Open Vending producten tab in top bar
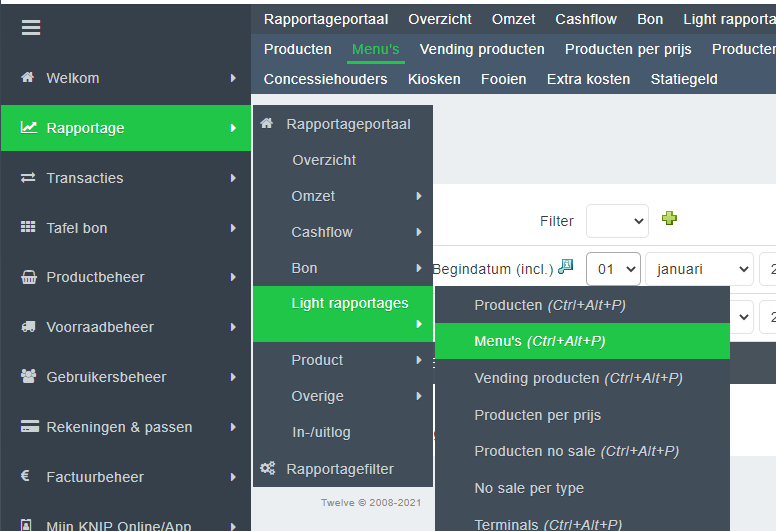 click(482, 49)
